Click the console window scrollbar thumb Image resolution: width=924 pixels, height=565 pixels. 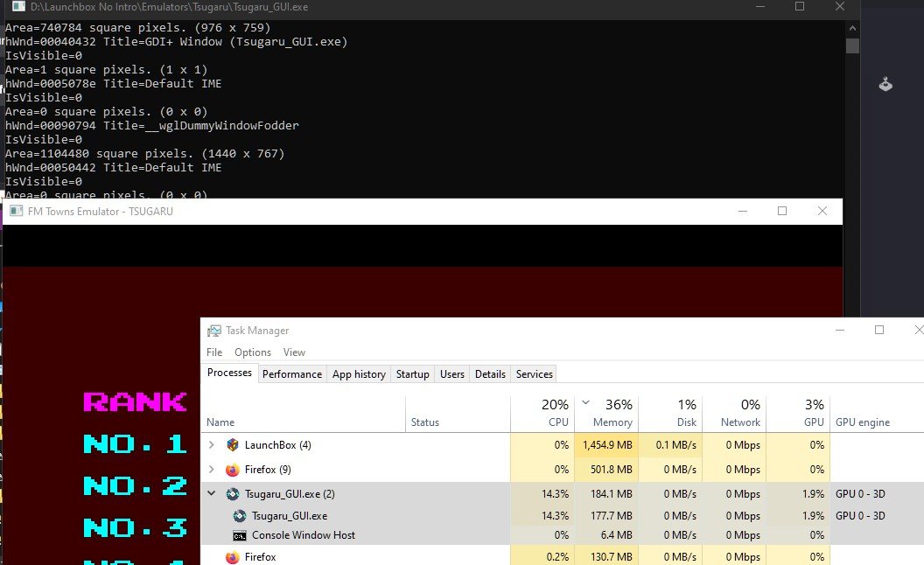pos(853,45)
